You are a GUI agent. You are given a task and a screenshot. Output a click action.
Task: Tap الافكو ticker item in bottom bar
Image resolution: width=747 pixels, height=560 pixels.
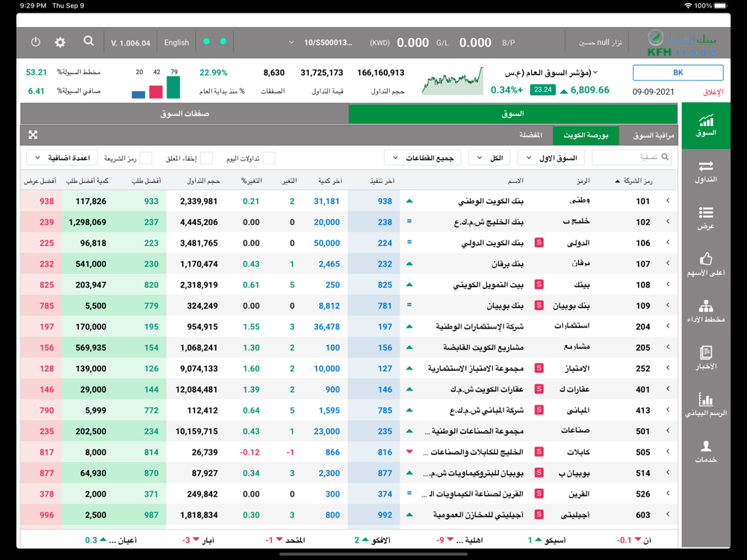373,540
